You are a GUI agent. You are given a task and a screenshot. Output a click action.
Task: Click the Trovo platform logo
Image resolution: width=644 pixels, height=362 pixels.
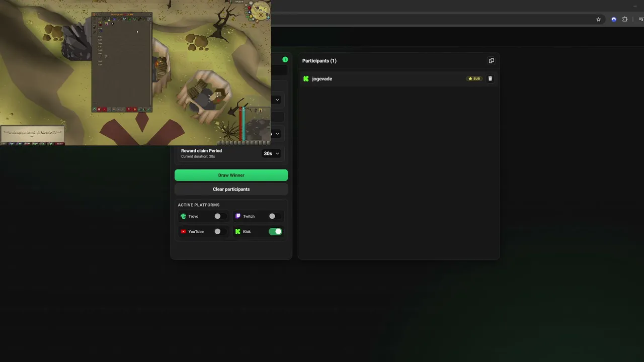(183, 216)
